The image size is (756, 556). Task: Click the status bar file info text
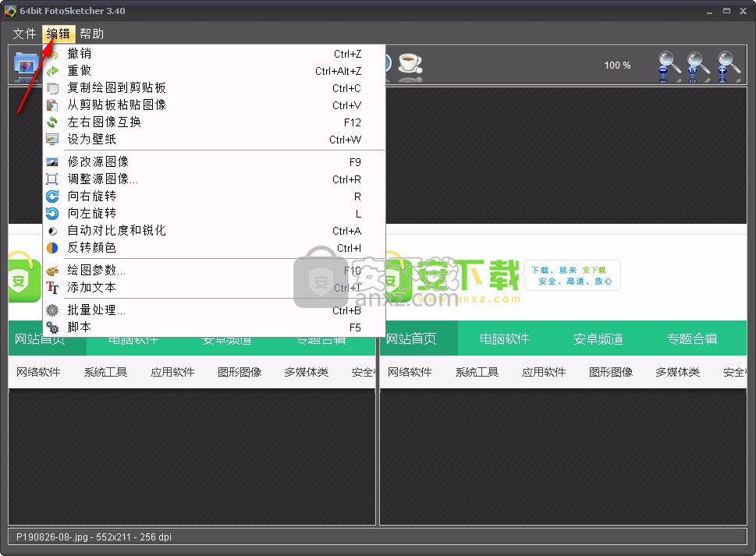(x=94, y=537)
